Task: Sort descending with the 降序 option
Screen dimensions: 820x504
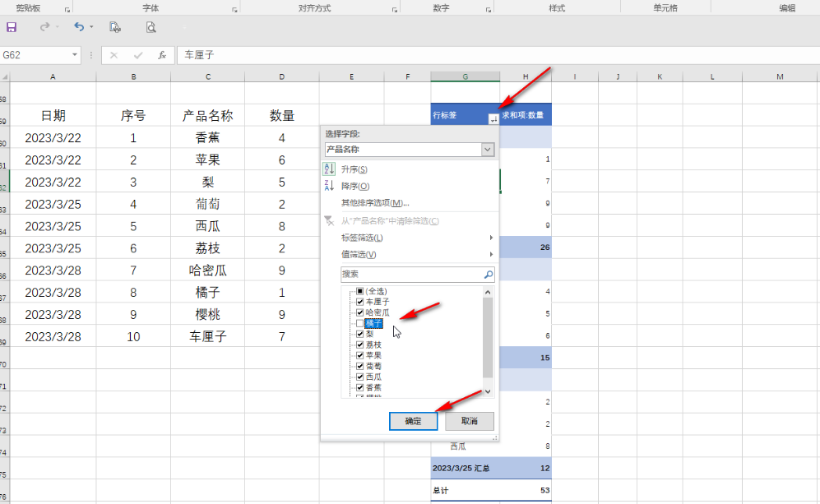Action: click(354, 186)
